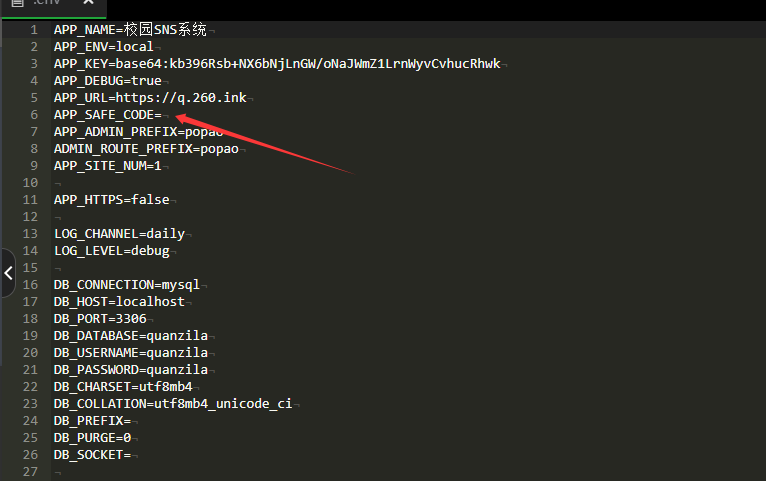Click the APP_URL https://q.260.ink value
Screen dimensions: 766x481
(x=181, y=98)
